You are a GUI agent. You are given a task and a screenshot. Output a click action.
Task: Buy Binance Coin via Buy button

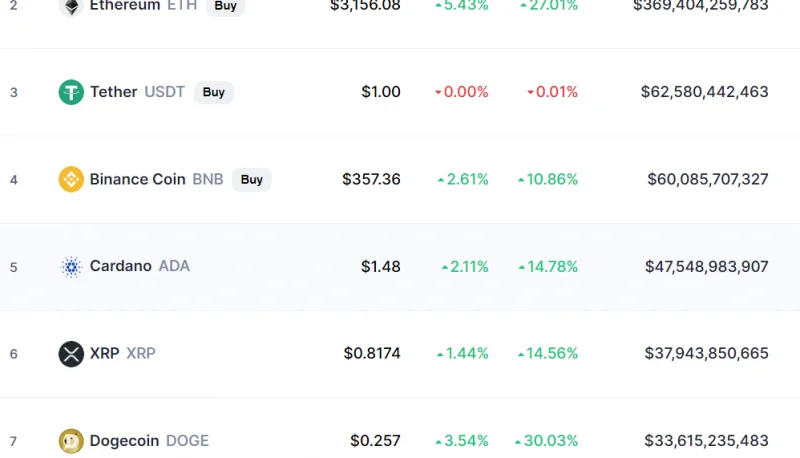pyautogui.click(x=252, y=180)
